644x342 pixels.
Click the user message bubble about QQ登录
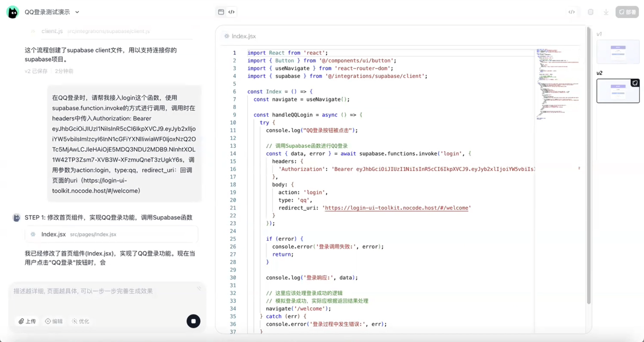point(124,144)
